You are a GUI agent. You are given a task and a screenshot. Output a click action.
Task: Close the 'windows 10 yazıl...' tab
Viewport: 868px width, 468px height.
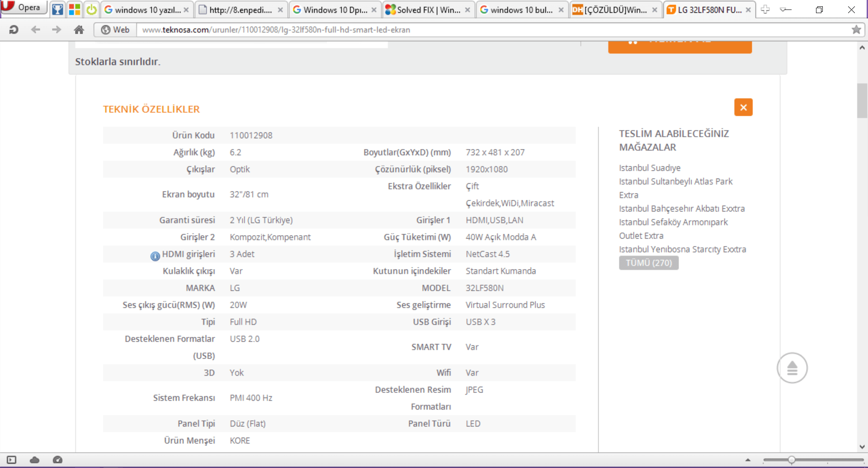click(186, 9)
